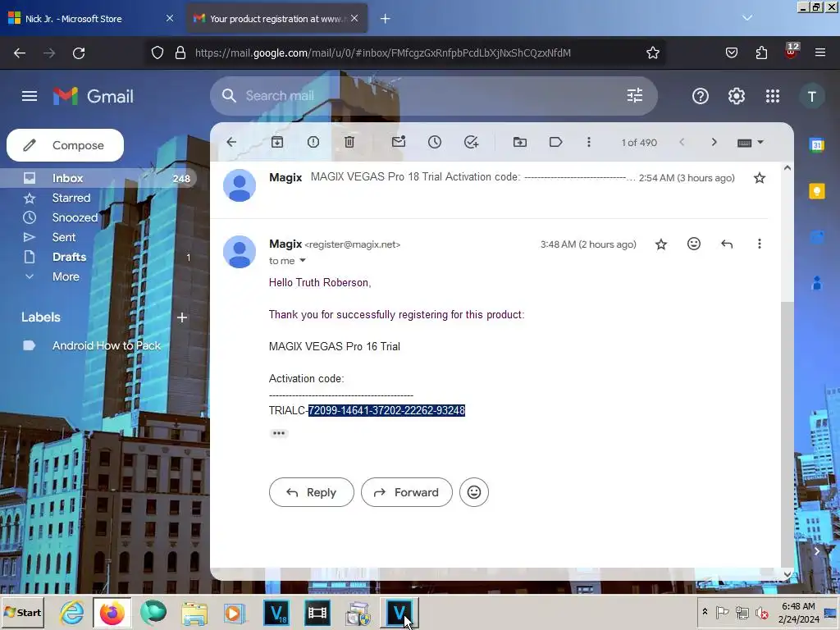Hide side panel chevron
Image resolution: width=840 pixels, height=630 pixels.
point(817,550)
